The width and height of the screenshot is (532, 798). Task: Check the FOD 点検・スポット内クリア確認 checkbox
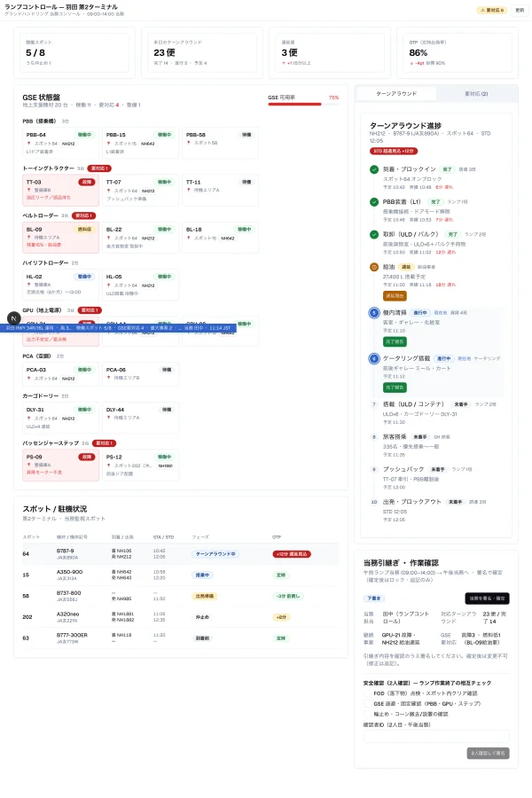coord(367,693)
